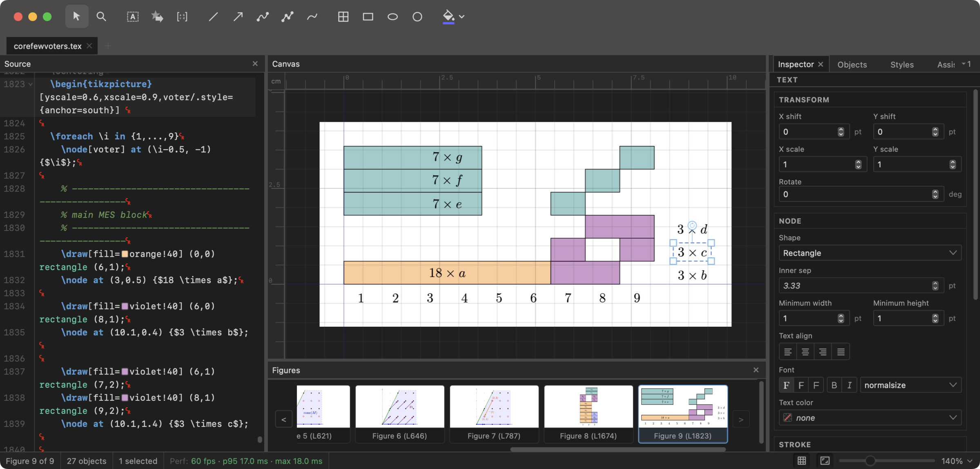Open Figure 9 (L1823) thumbnail

tap(683, 413)
